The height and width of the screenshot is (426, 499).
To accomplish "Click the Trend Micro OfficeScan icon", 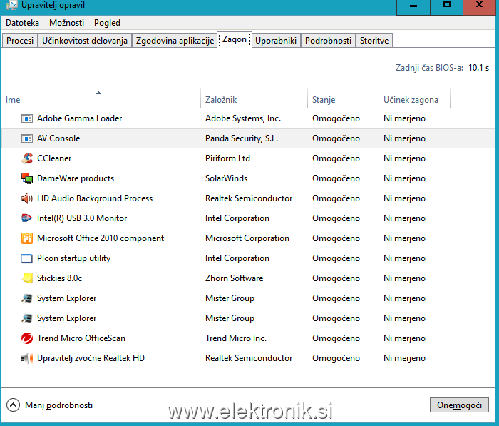I will pos(27,338).
